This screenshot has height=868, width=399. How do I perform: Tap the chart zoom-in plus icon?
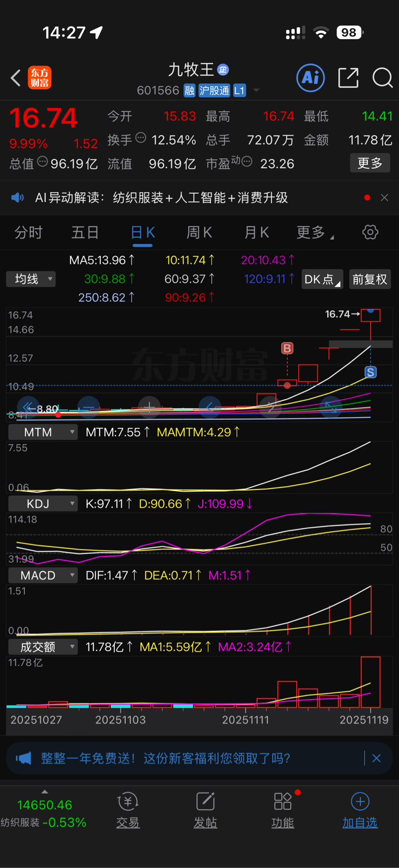point(150,407)
